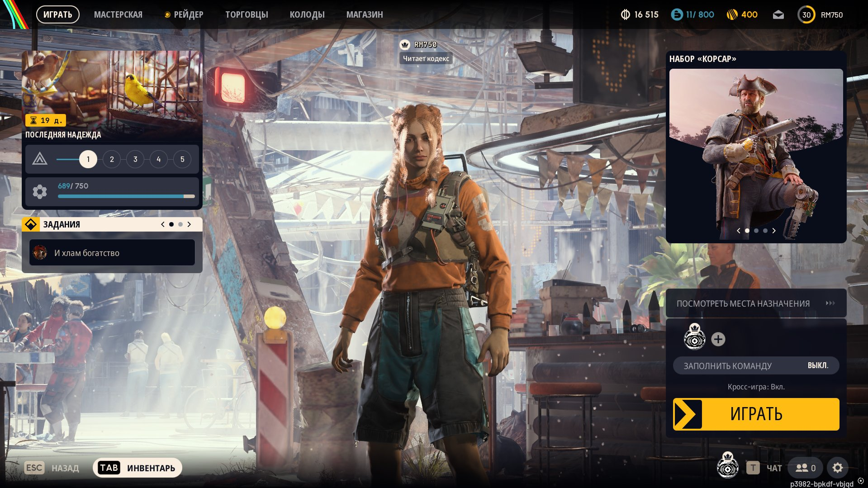Open the ЧАТ chat label
Screen dimensions: 868x488
tap(774, 468)
